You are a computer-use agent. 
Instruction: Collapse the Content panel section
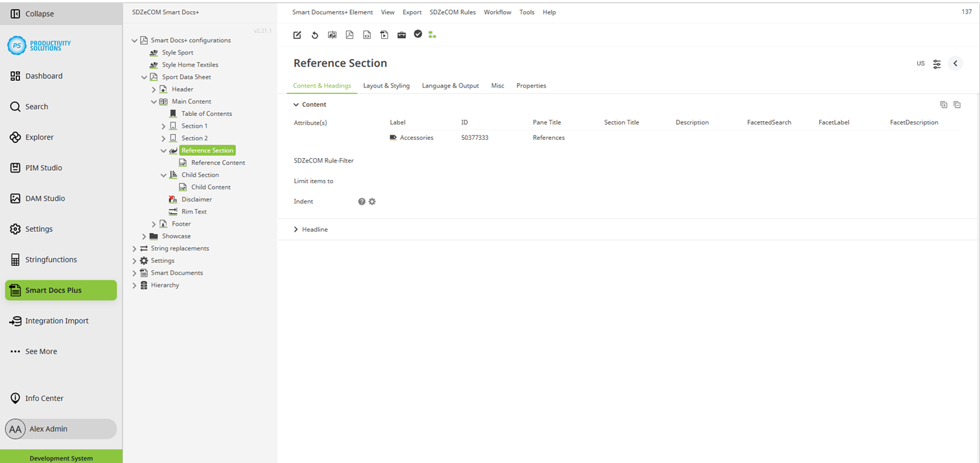(x=296, y=104)
